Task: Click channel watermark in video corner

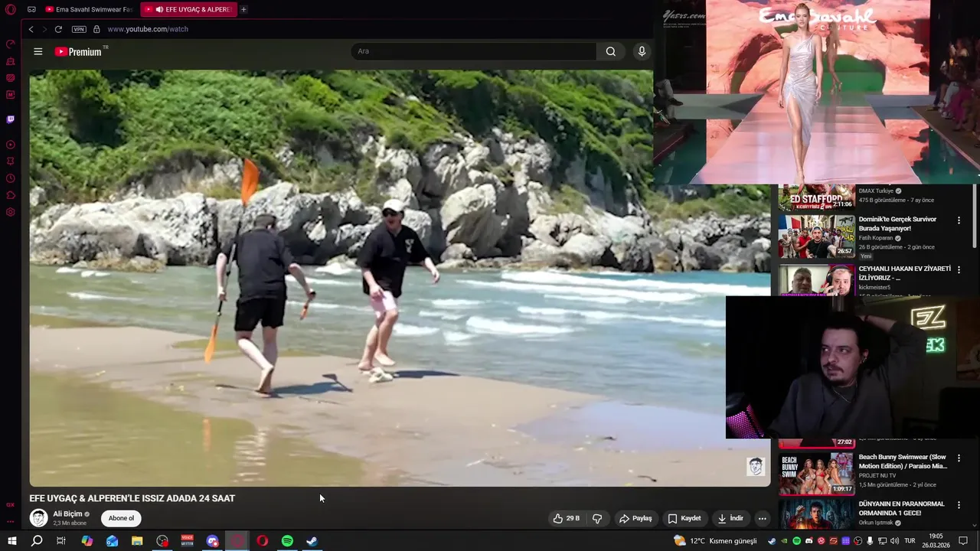Action: click(x=756, y=467)
